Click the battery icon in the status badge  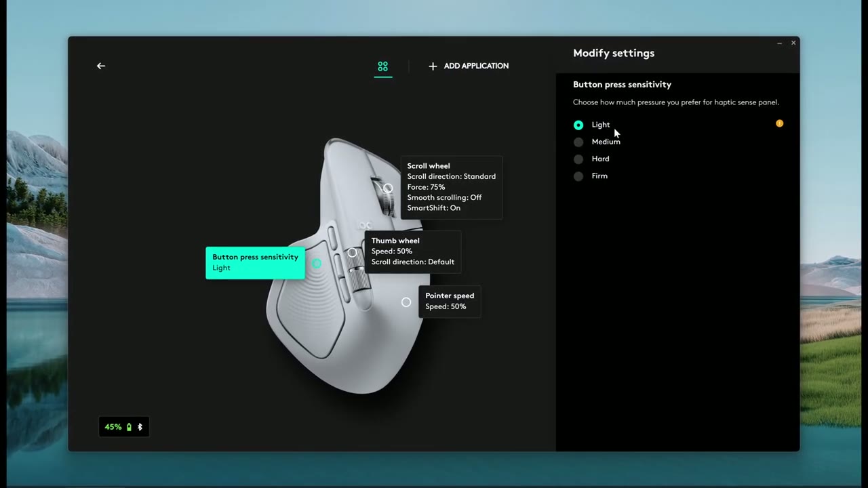(x=129, y=426)
